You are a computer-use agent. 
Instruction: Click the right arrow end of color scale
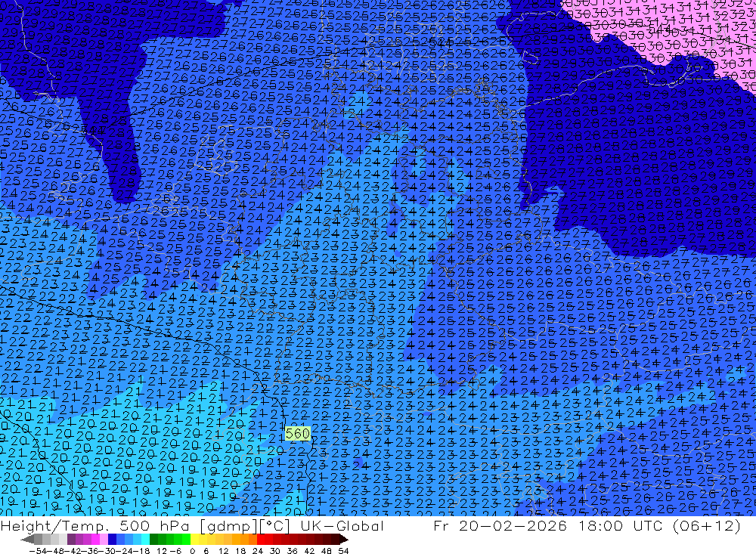(x=344, y=540)
